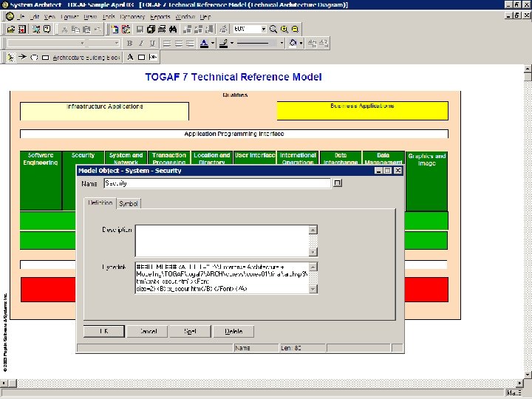Open the Dictionary menu
Image resolution: width=532 pixels, height=399 pixels.
tap(132, 16)
